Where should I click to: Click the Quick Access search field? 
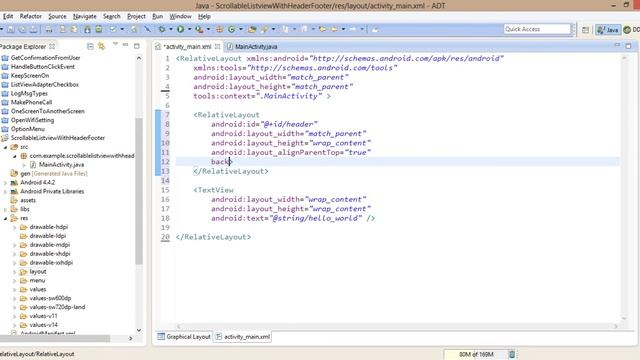point(537,29)
